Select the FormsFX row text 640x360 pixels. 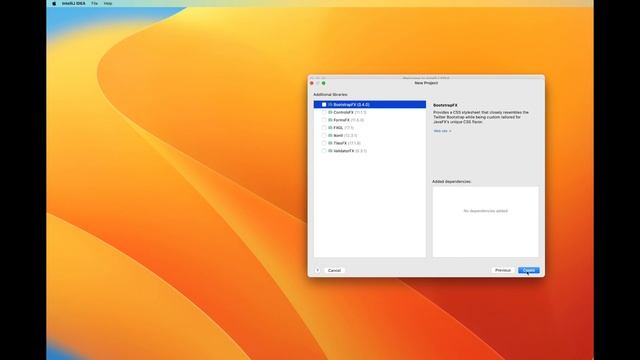pos(349,120)
